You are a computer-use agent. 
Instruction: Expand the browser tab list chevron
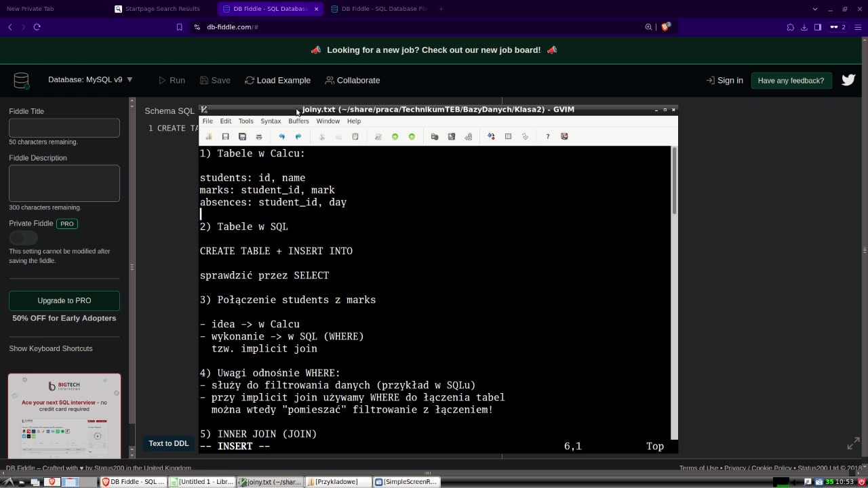[x=814, y=9]
